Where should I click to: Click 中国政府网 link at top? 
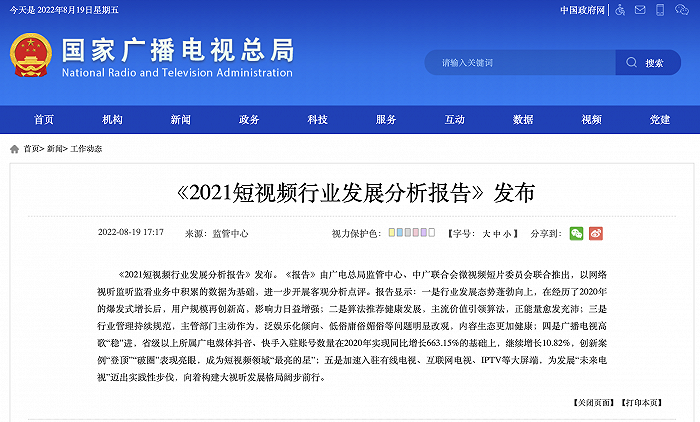pyautogui.click(x=585, y=10)
